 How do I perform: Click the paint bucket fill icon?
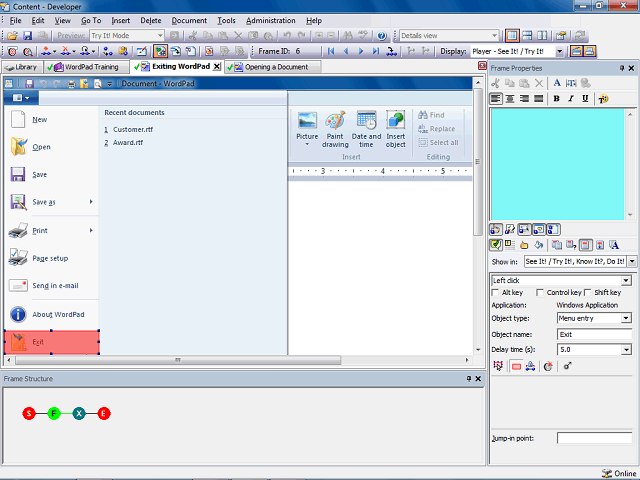click(539, 245)
